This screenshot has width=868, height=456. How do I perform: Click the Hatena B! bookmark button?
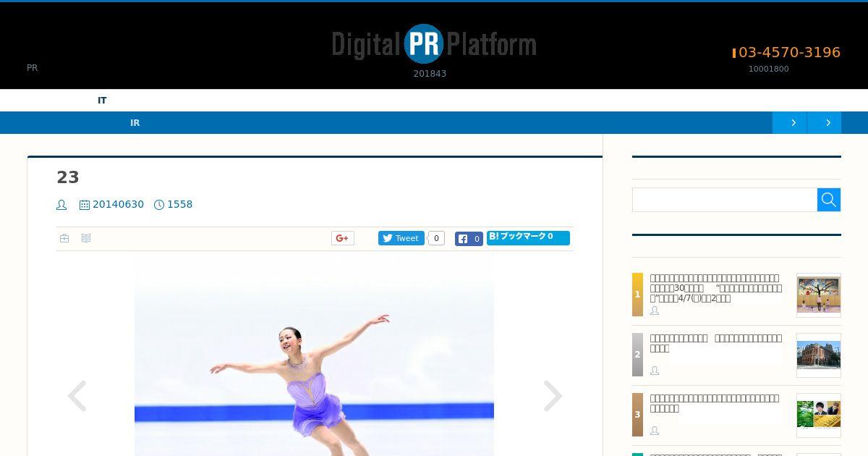(528, 237)
